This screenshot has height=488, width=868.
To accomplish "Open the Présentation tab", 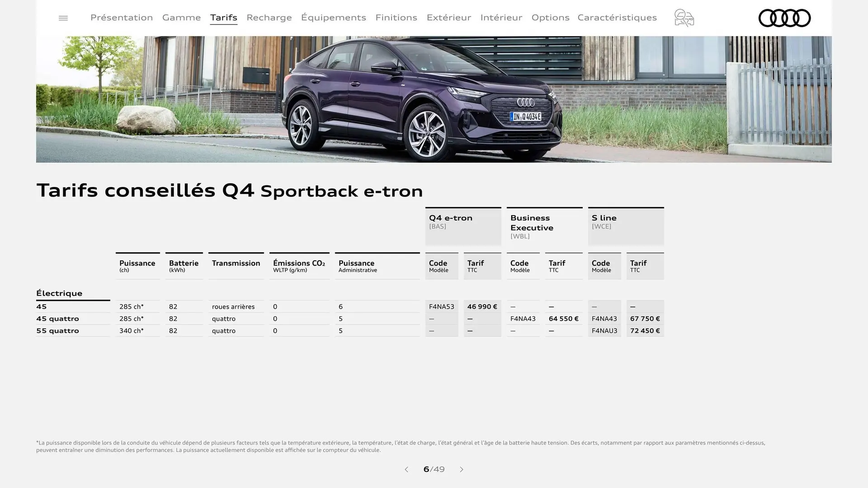I will 122,18.
